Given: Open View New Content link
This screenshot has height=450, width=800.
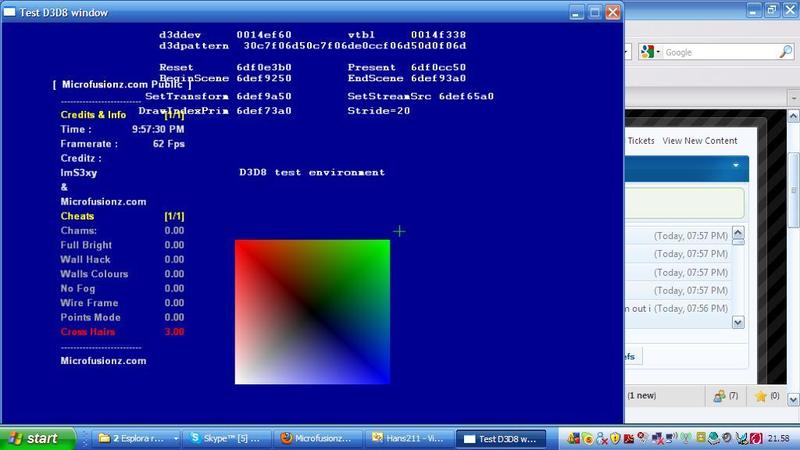Looking at the screenshot, I should (699, 141).
